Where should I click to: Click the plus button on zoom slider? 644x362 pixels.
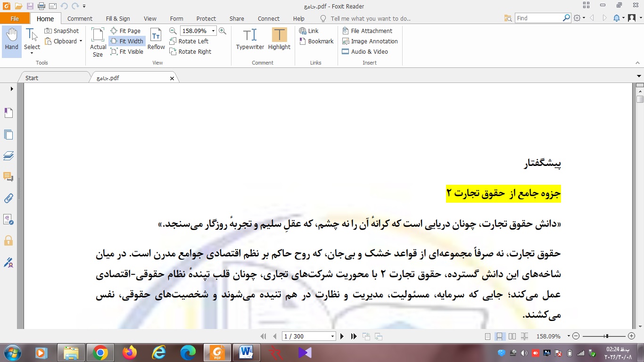point(632,336)
